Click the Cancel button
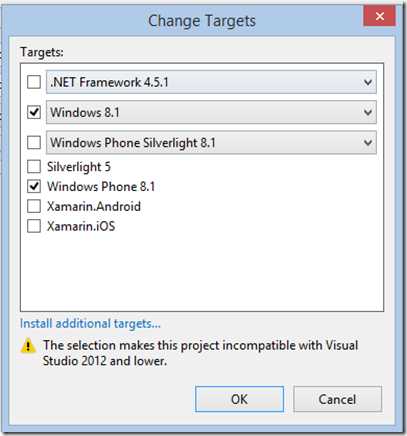This screenshot has height=436, width=407. coord(337,399)
